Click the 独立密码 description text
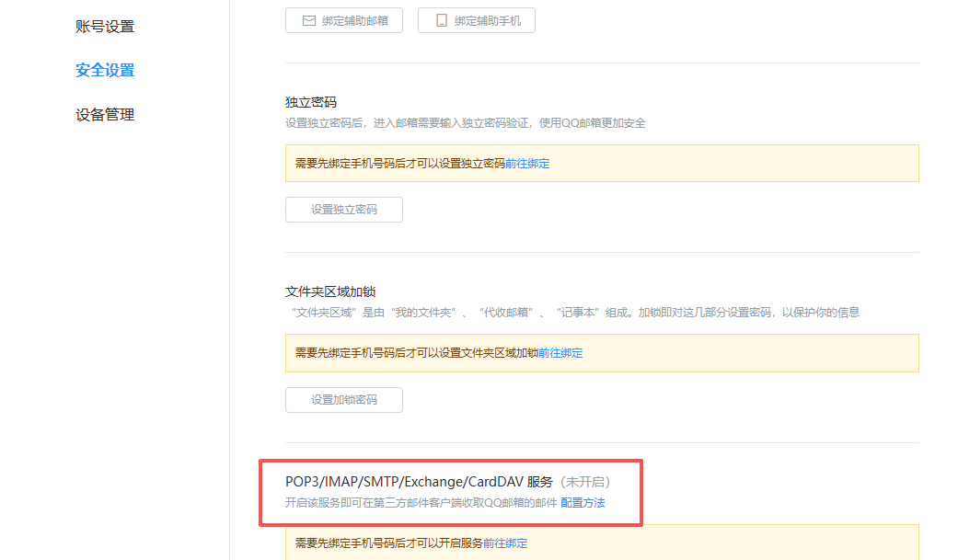This screenshot has width=958, height=560. (x=465, y=123)
